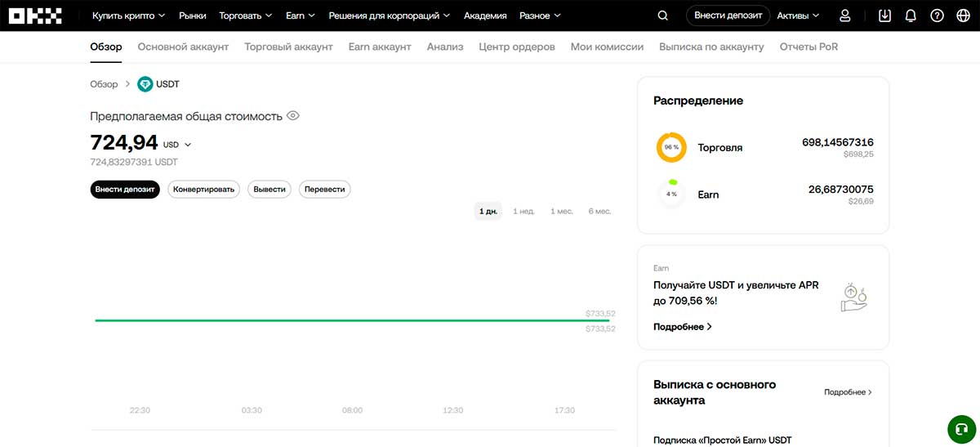Click the black Внести депозит button below balance
Screen dimensions: 980x447
[x=125, y=189]
